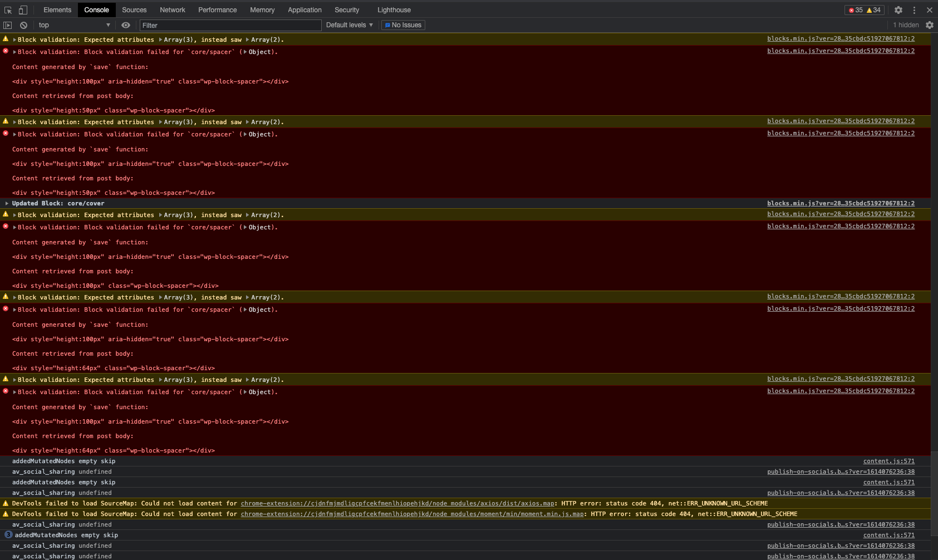Open the Performance tab
The width and height of the screenshot is (938, 560).
point(218,10)
